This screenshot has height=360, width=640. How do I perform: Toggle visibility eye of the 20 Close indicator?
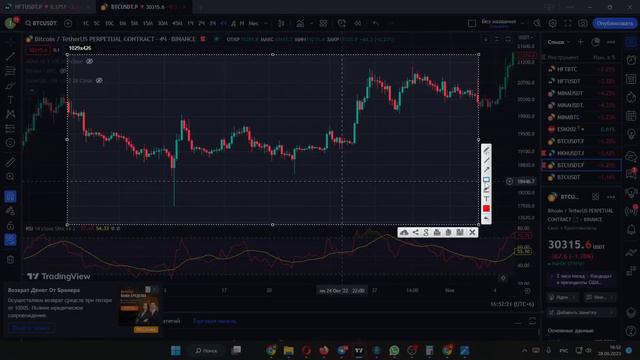pos(99,81)
